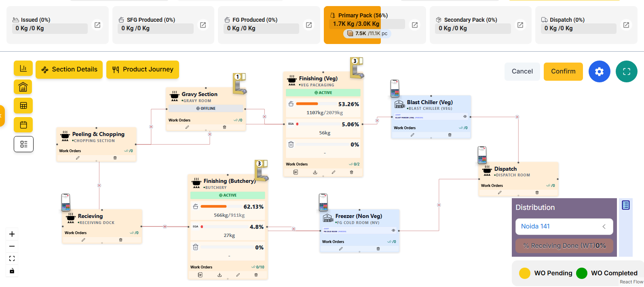Edit the Dispatch node with pencil icon
644x287 pixels.
(500, 193)
